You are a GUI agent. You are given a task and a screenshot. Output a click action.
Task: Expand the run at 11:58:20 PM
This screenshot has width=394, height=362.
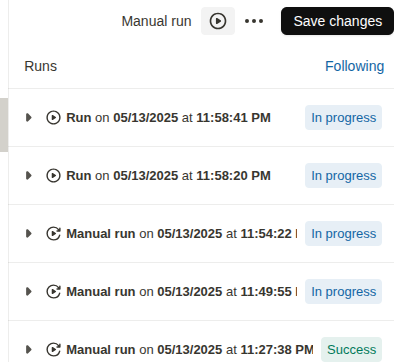pos(29,176)
